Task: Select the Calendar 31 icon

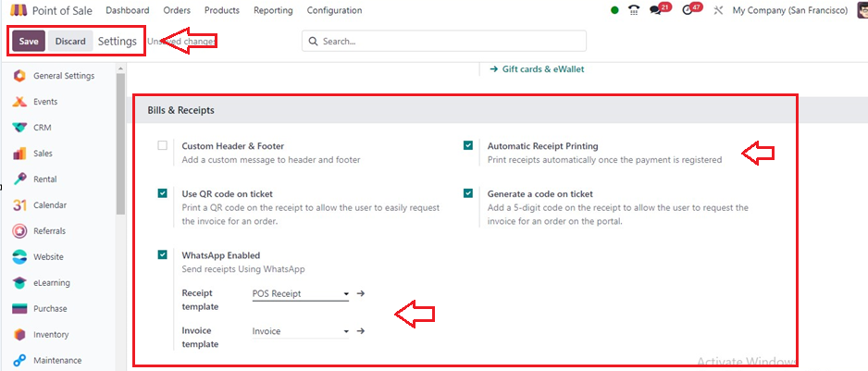Action: click(x=19, y=204)
